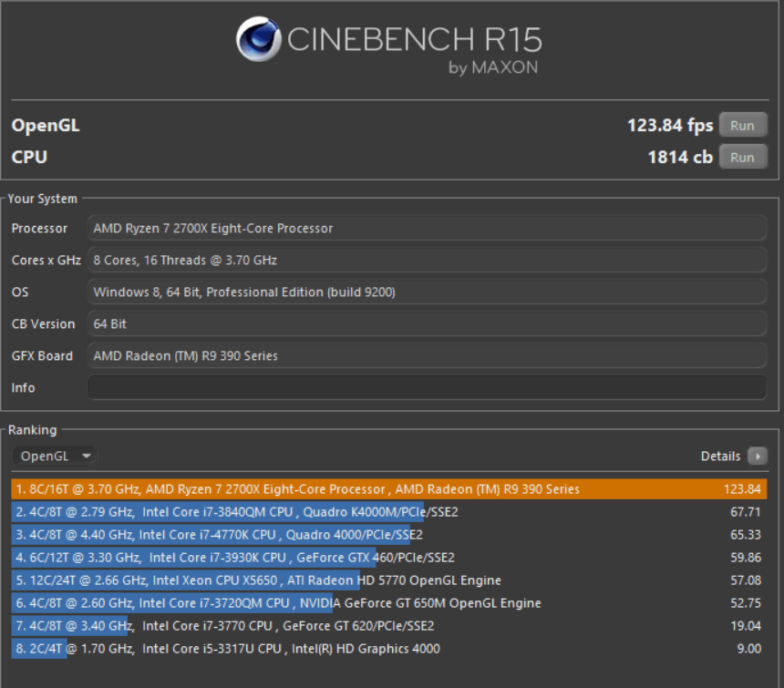Select the i7-4770K Quadro 4000 ranking row

point(389,535)
